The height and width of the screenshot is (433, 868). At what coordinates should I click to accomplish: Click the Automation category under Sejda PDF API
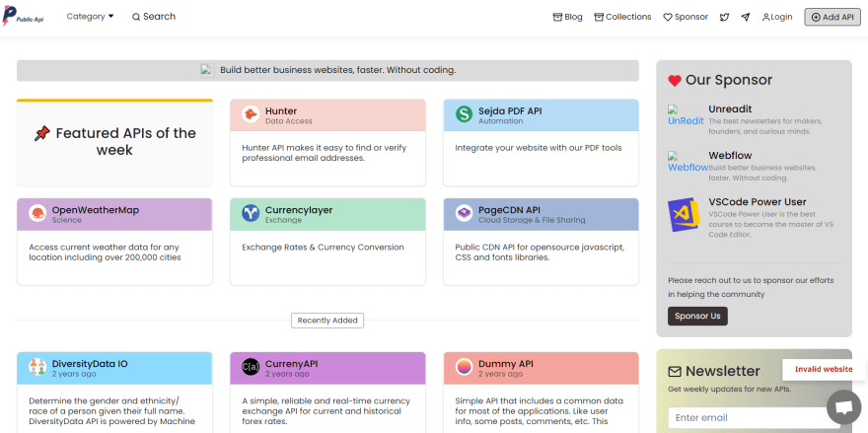point(500,120)
